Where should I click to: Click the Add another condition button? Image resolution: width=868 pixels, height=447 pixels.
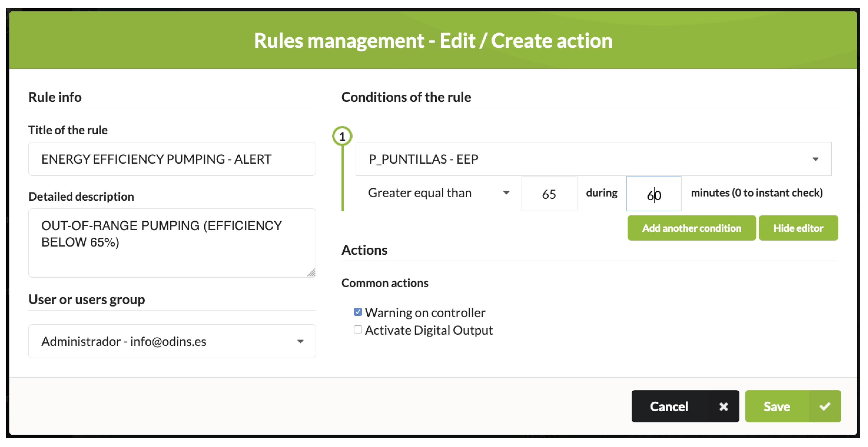click(691, 228)
